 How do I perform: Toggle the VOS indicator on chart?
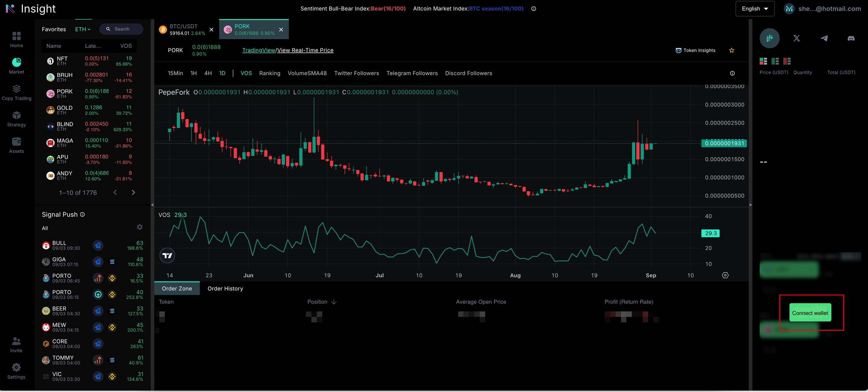[x=246, y=73]
